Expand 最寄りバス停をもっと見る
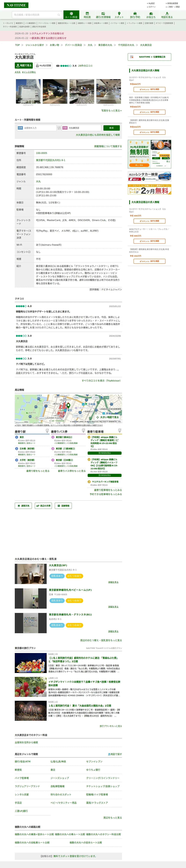The height and width of the screenshot is (868, 186). click(72, 471)
